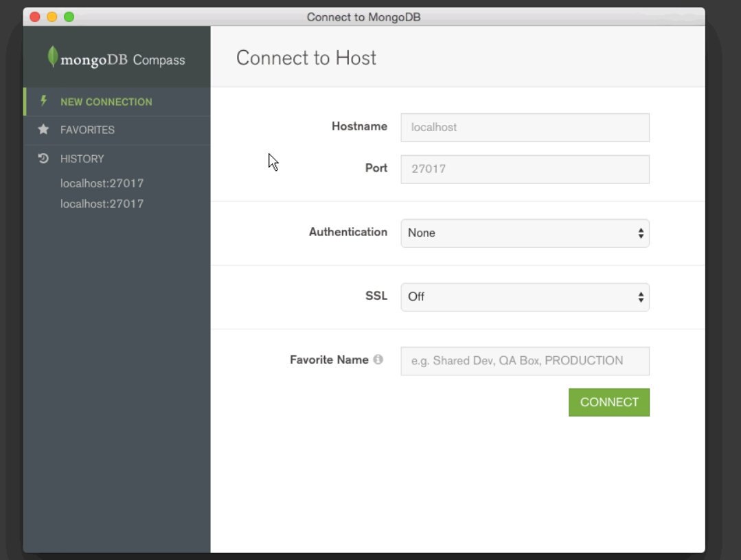Click the SSL label
Image resolution: width=741 pixels, height=560 pixels.
(x=376, y=296)
